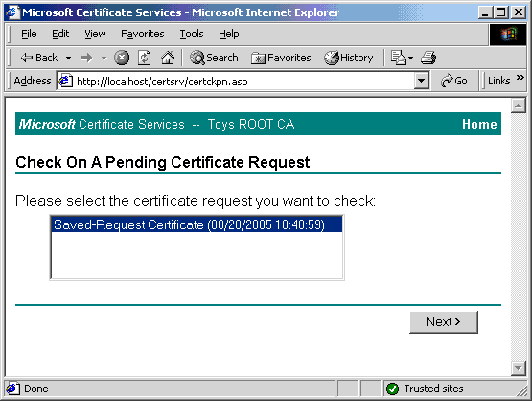Click the Windows logo throbber icon

pos(508,35)
